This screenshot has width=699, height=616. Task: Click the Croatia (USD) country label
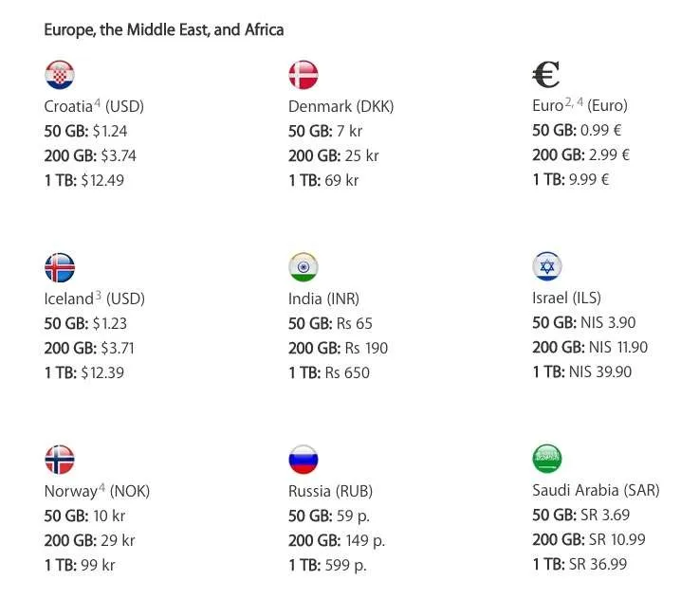point(94,106)
